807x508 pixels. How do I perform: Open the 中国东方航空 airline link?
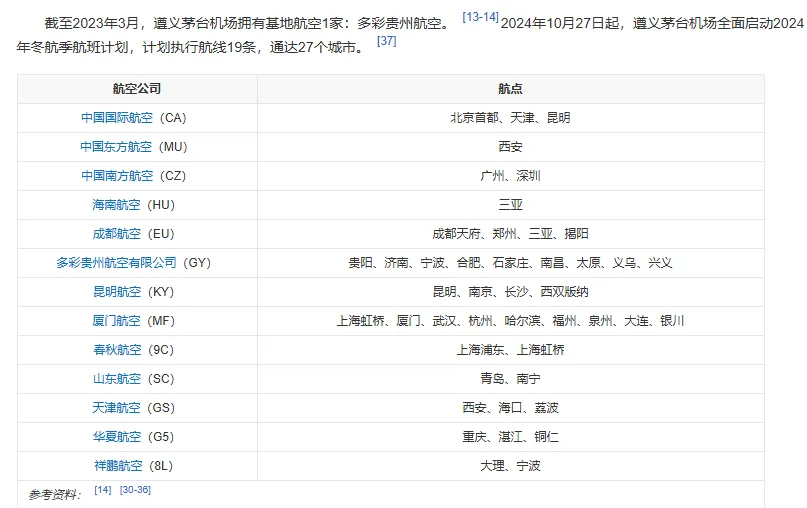[x=116, y=147]
